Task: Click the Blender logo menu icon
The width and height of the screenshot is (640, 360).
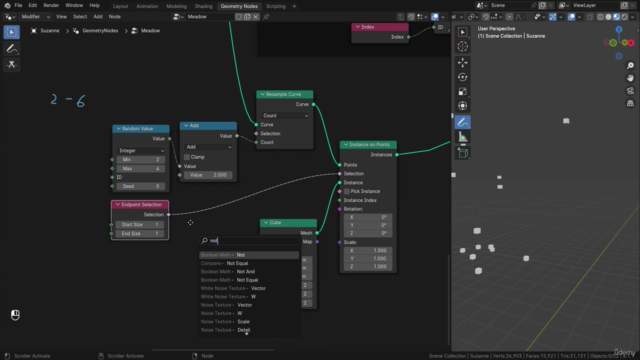Action: coord(7,6)
